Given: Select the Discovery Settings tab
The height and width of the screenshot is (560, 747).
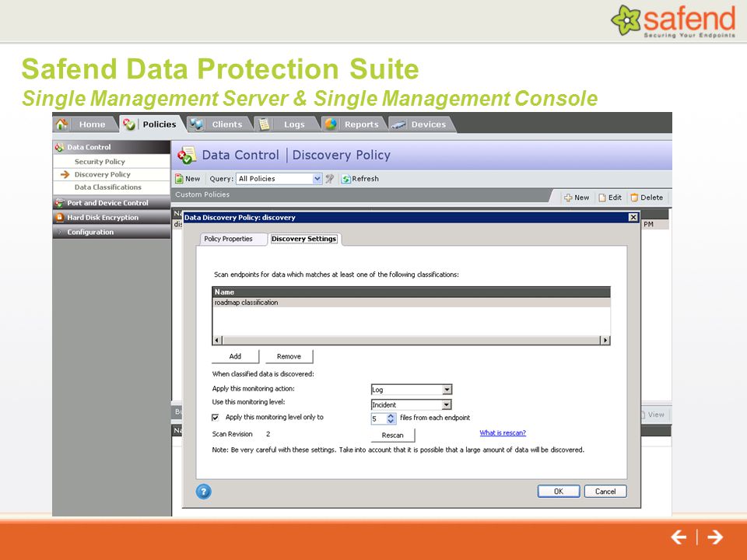Looking at the screenshot, I should [x=304, y=239].
